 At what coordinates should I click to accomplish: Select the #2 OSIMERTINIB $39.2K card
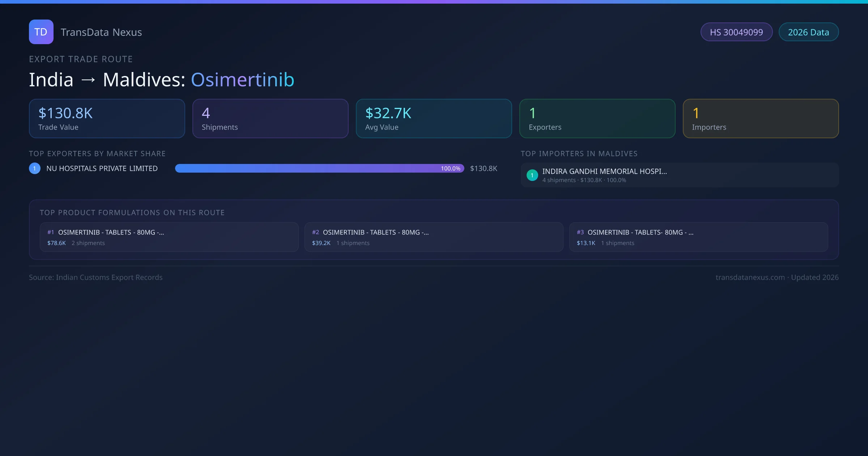point(434,237)
